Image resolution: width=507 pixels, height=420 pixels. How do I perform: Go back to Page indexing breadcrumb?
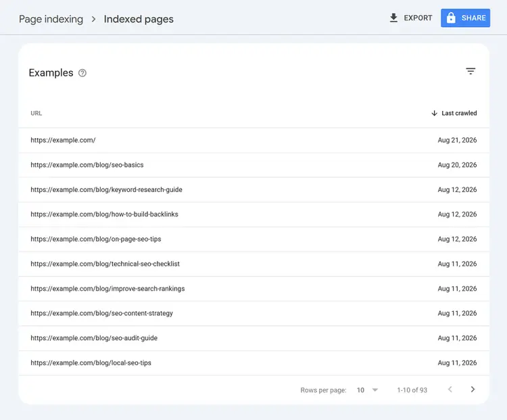coord(51,19)
